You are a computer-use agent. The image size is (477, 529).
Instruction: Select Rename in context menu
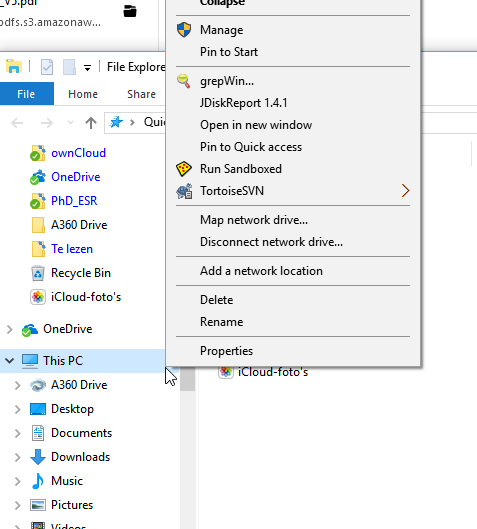pos(292,322)
